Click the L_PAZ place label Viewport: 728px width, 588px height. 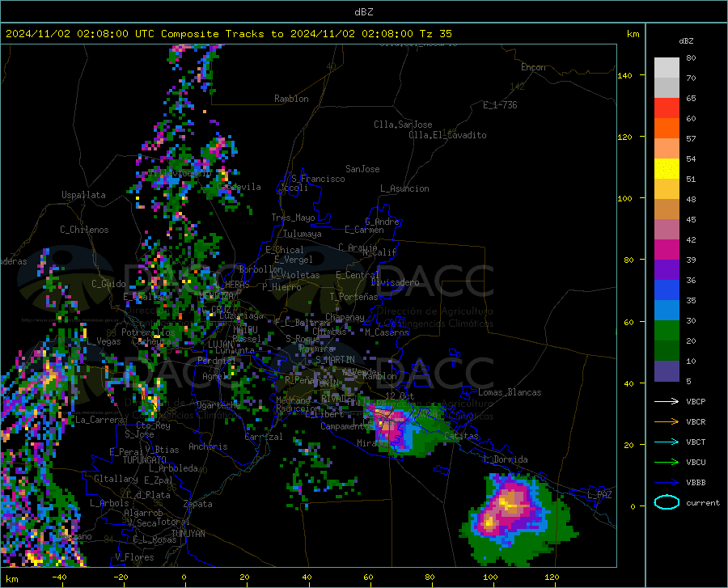599,495
